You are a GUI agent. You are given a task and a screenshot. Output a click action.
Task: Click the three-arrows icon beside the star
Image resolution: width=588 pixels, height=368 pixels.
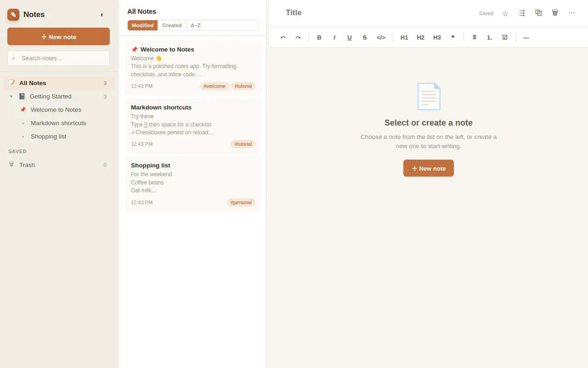point(522,13)
